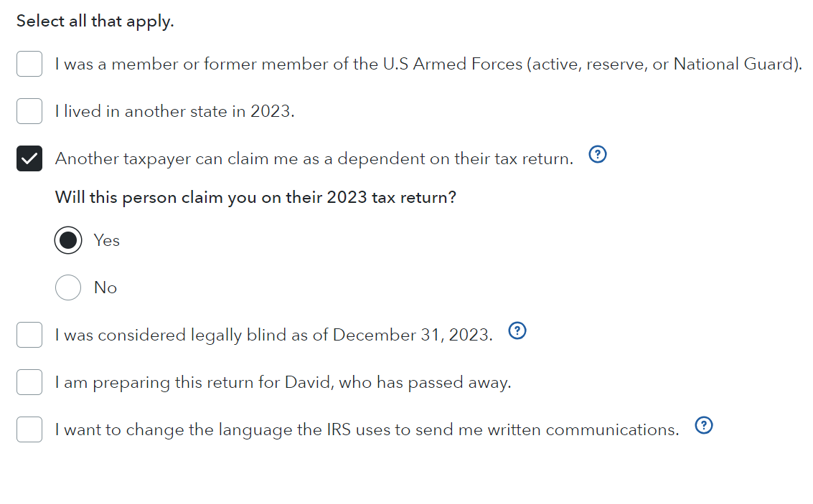Check the IRS language change checkbox
Viewport: 813px width, 504px height.
click(x=29, y=429)
